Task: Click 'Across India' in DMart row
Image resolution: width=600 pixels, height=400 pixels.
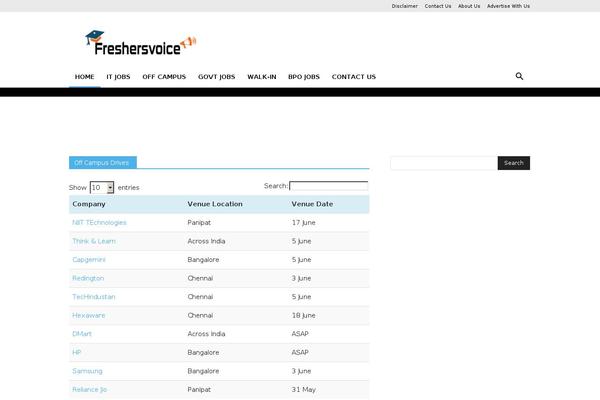Action: pos(206,334)
